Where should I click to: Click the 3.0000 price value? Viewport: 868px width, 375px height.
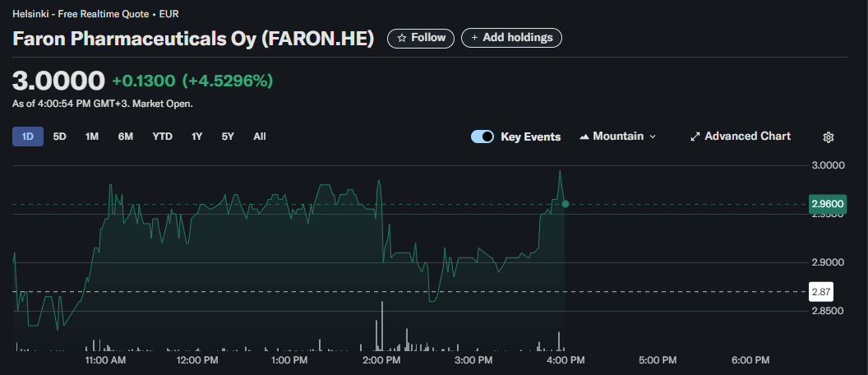click(58, 81)
